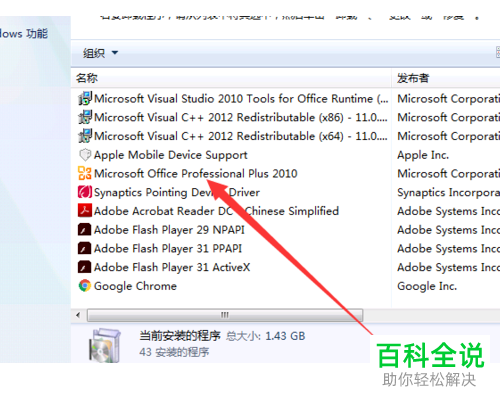Click the Apple Inc. publisher cell
The image size is (500, 400).
[423, 155]
